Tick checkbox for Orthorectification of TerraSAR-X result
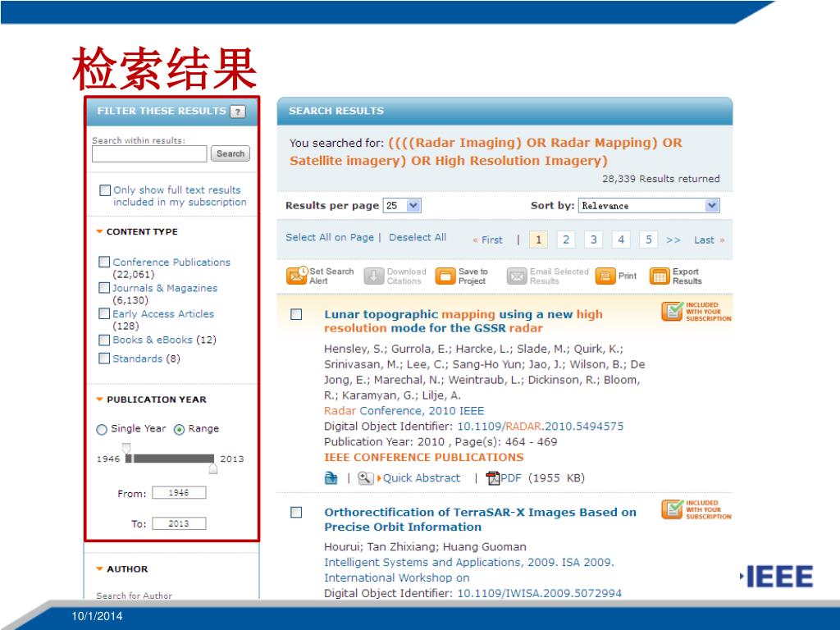The image size is (840, 630). pos(296,513)
